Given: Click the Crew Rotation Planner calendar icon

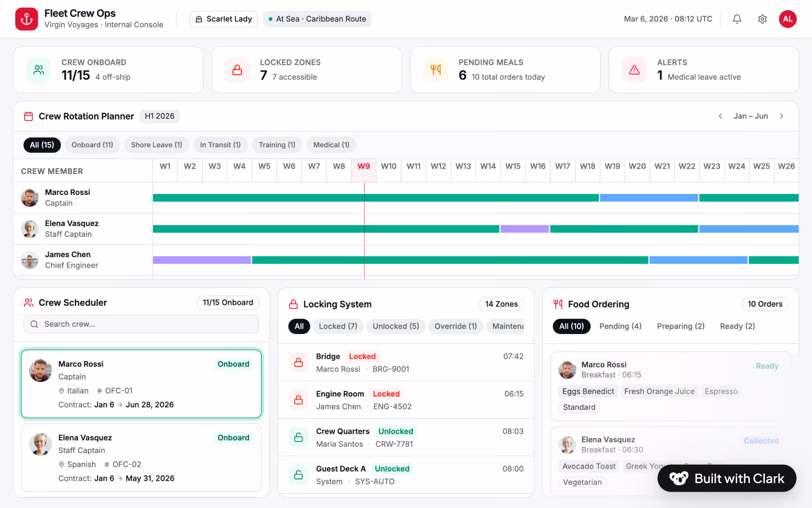Looking at the screenshot, I should pyautogui.click(x=28, y=116).
